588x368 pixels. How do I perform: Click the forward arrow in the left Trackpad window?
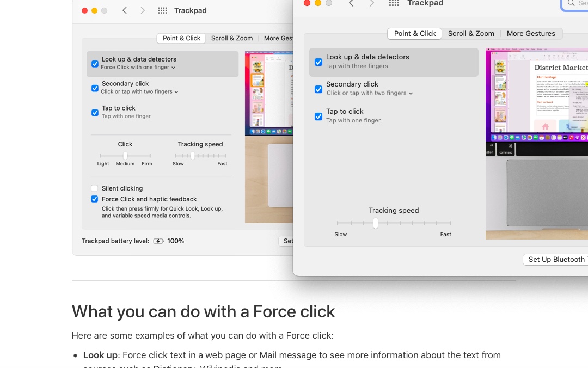143,10
